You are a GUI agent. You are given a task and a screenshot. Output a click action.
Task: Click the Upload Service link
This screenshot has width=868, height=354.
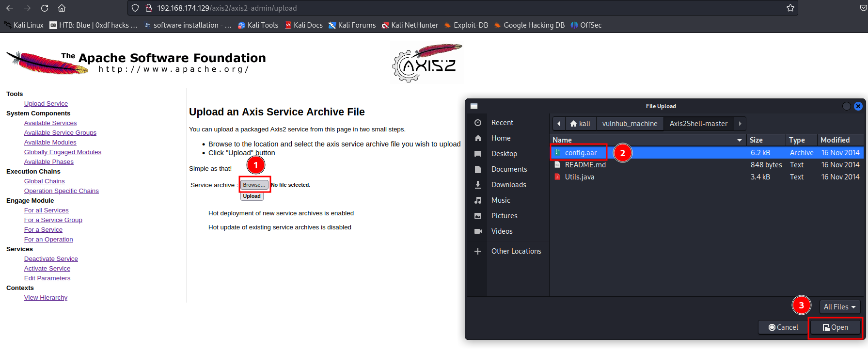point(46,104)
